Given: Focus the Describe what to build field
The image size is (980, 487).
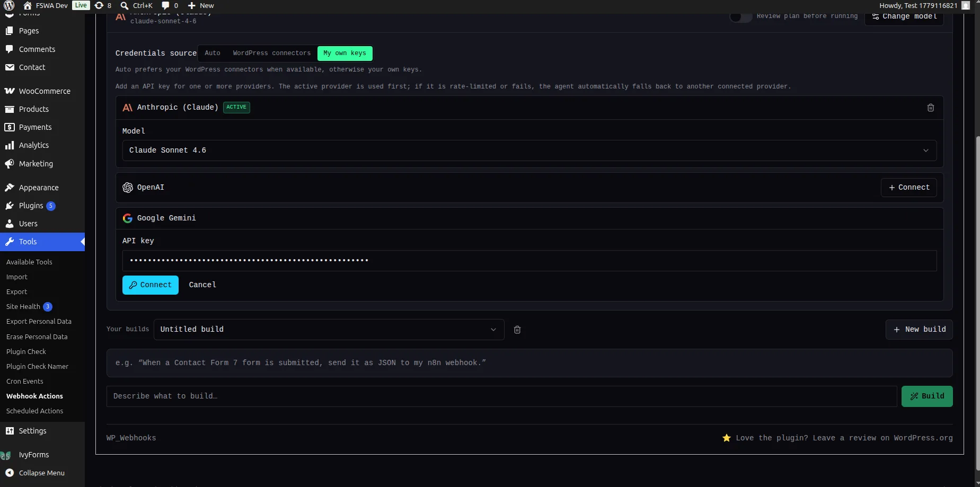Looking at the screenshot, I should [501, 396].
